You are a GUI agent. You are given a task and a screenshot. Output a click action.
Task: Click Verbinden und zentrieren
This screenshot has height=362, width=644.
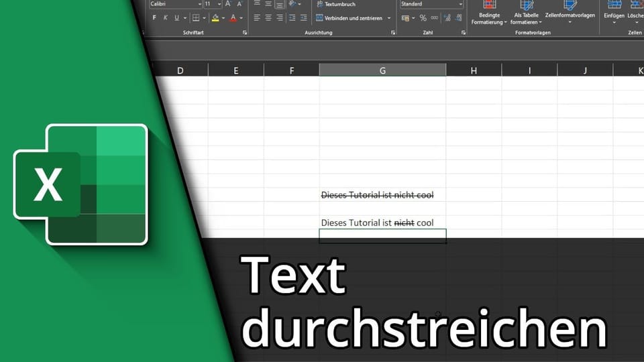(349, 18)
